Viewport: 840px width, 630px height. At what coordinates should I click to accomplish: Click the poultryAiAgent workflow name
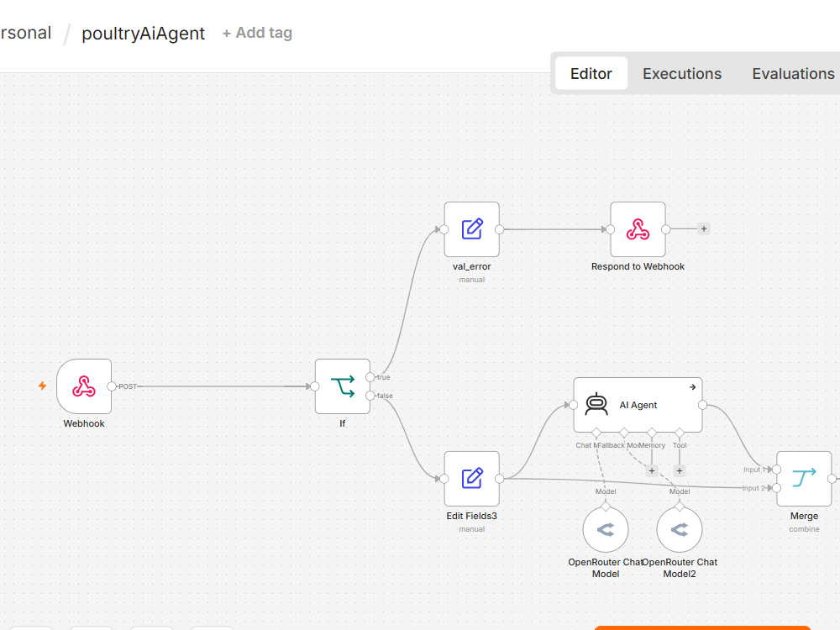tap(143, 34)
